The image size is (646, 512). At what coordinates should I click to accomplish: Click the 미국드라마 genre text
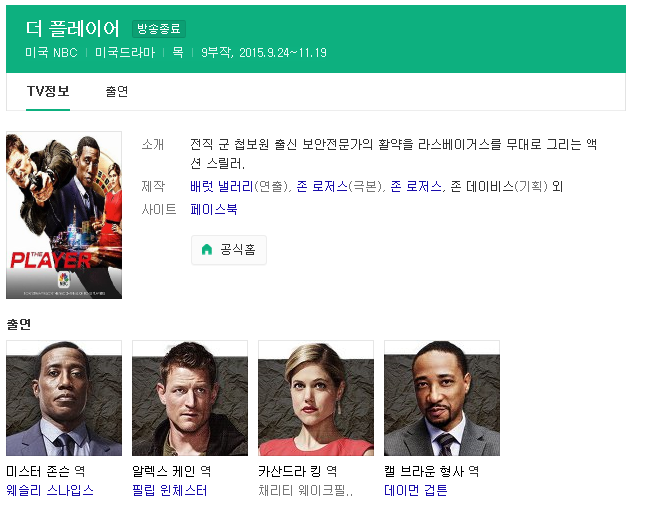(125, 53)
